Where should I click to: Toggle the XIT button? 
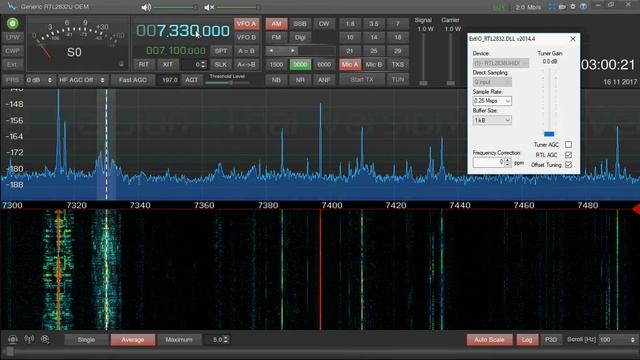pos(167,64)
